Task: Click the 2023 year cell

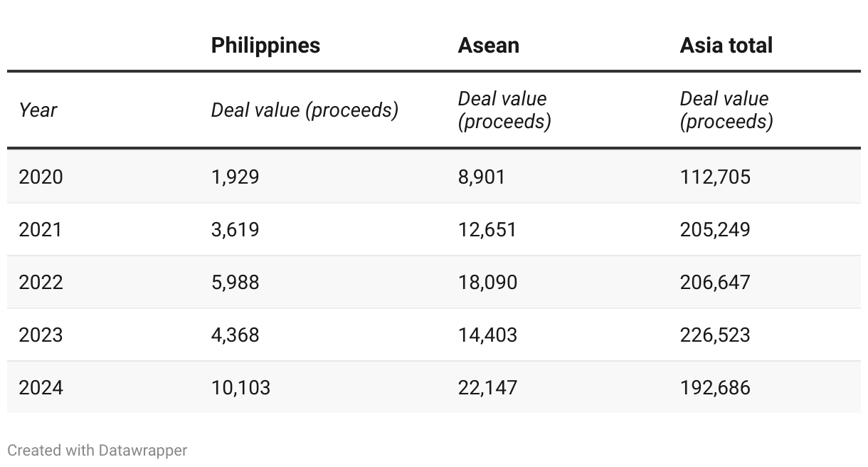Action: [41, 335]
